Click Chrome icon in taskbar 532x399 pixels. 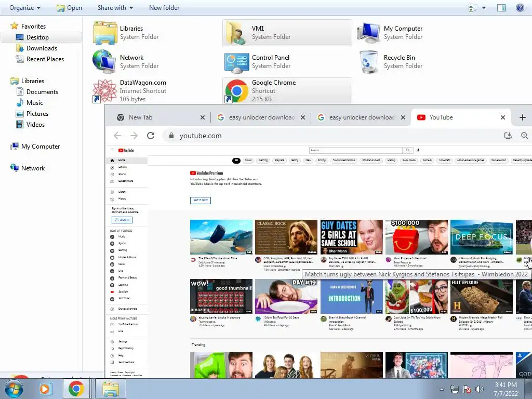(x=76, y=389)
